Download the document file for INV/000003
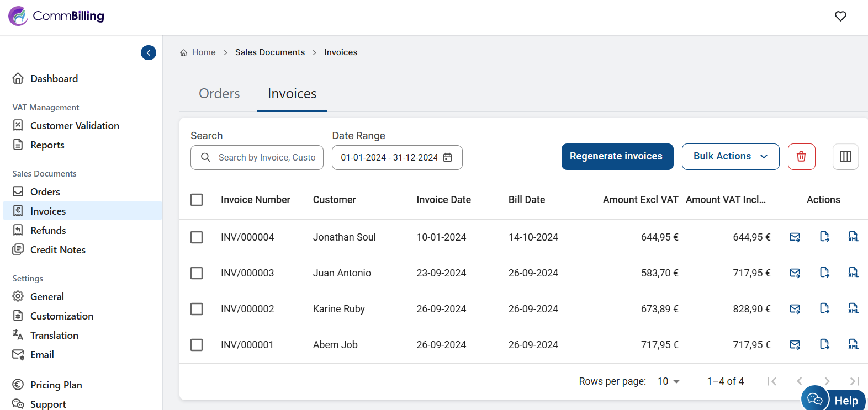Image resolution: width=868 pixels, height=410 pixels. click(824, 273)
